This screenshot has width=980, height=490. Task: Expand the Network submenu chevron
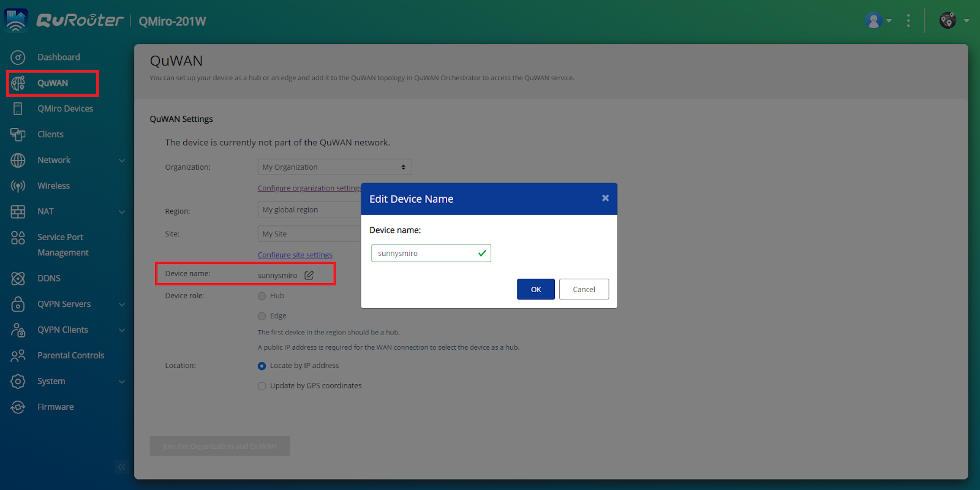click(x=122, y=160)
